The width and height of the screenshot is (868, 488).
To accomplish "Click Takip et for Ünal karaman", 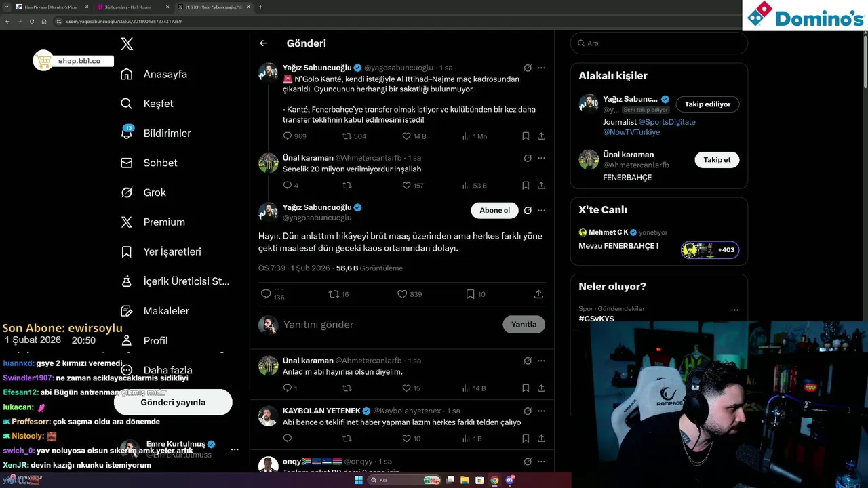I will pos(717,160).
